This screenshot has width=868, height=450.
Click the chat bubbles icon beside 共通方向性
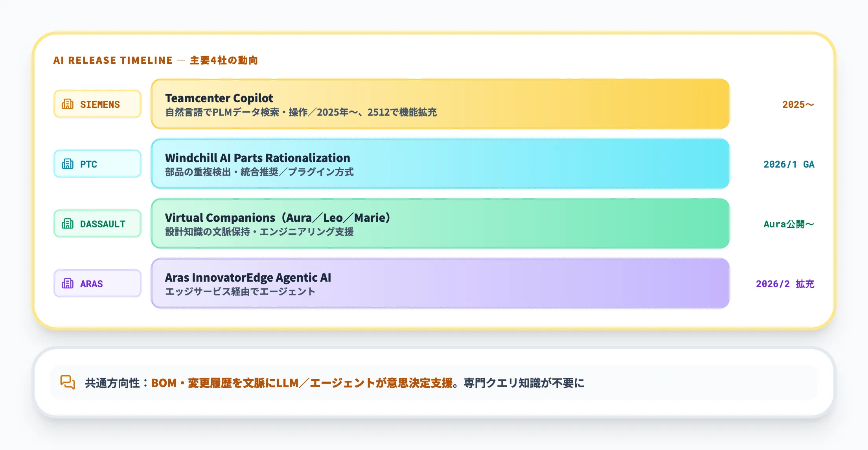point(68,382)
